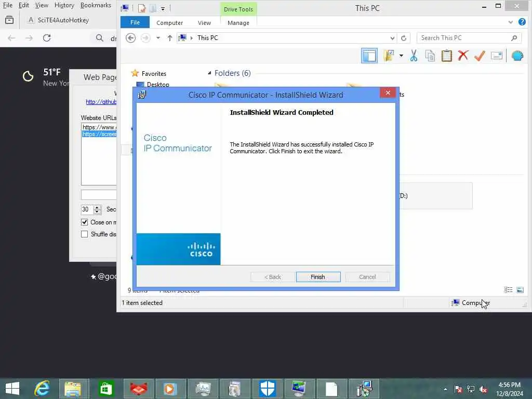Click the Rename icon in Explorer toolbar
532x399 pixels.
click(496, 56)
